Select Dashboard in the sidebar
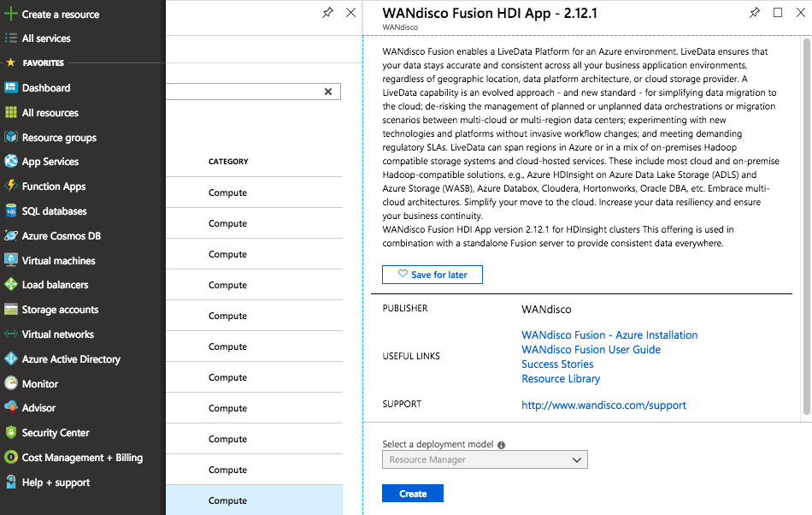 (x=46, y=87)
